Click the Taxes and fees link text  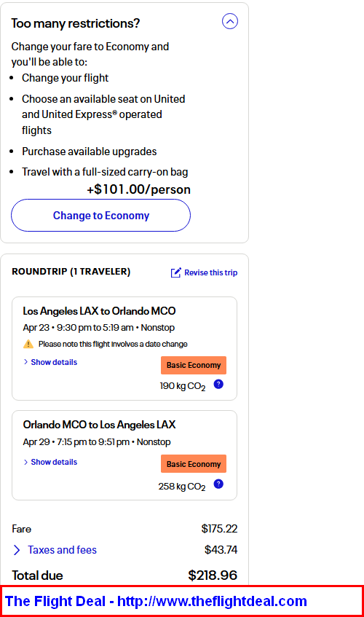coord(62,550)
